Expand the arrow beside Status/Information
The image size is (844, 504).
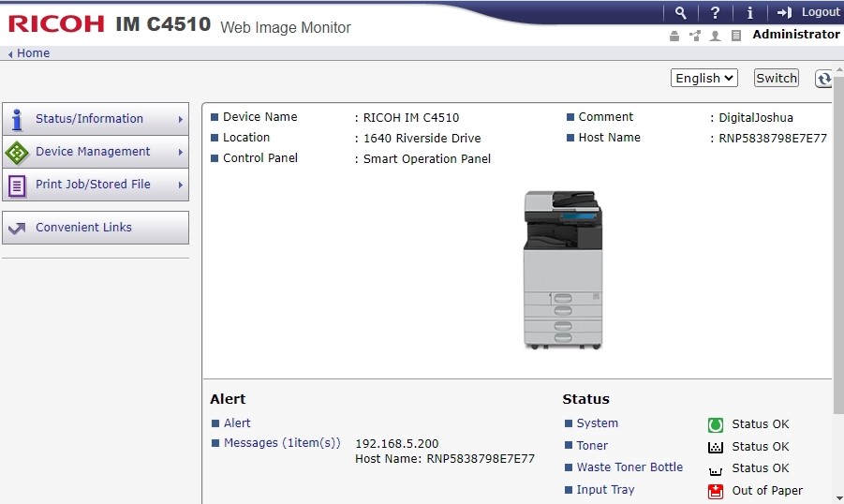[180, 120]
